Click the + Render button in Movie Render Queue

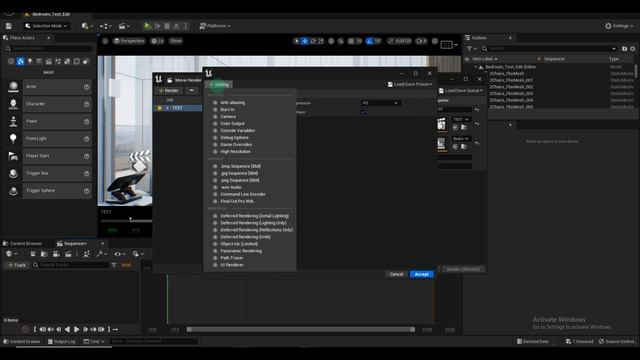point(169,91)
